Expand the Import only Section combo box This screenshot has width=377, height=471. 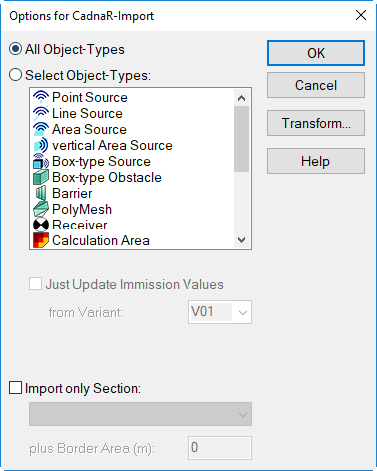[140, 414]
